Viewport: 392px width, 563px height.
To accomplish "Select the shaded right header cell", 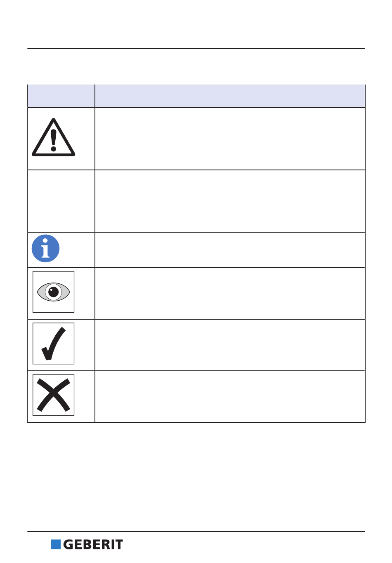I will pyautogui.click(x=230, y=96).
